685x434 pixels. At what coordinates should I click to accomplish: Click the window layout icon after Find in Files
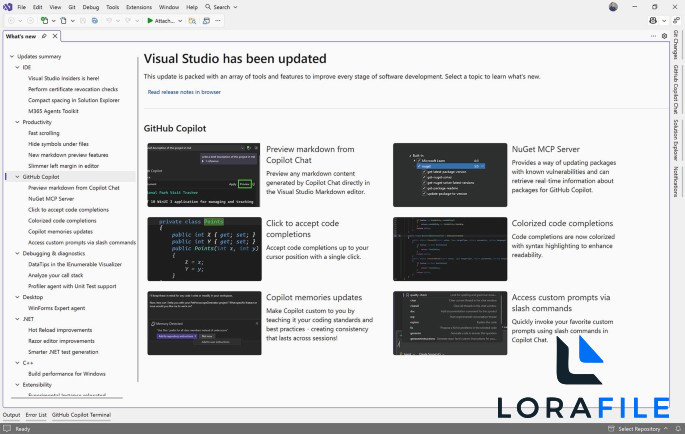click(206, 21)
